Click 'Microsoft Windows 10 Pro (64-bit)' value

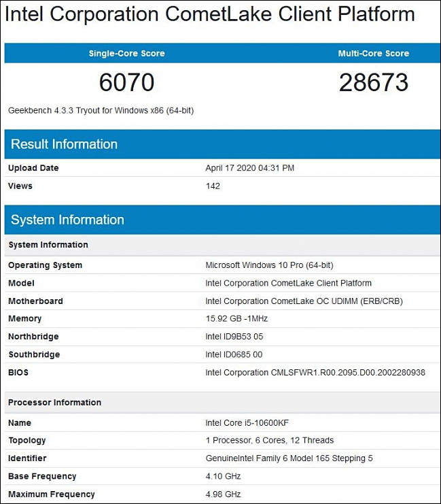coord(270,265)
